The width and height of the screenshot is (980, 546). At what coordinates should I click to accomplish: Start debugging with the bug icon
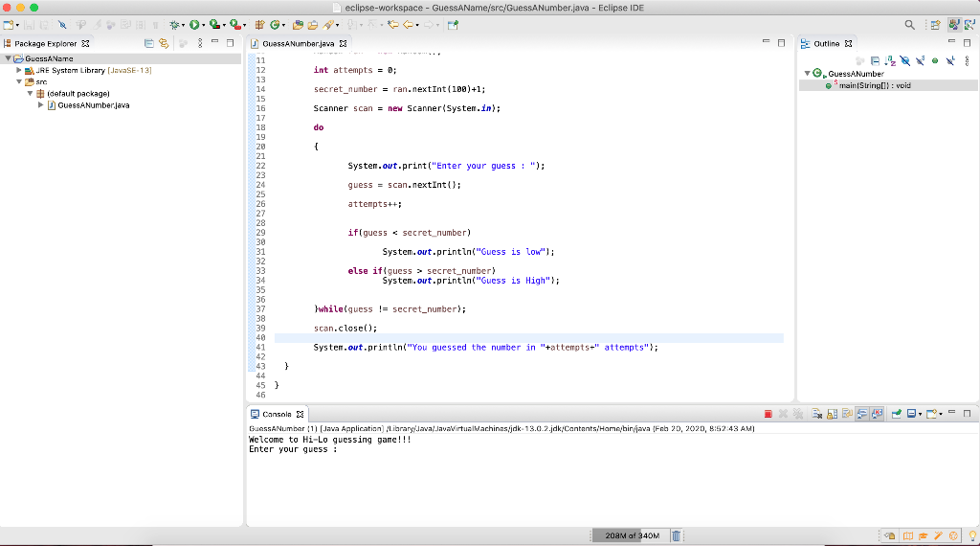(174, 24)
